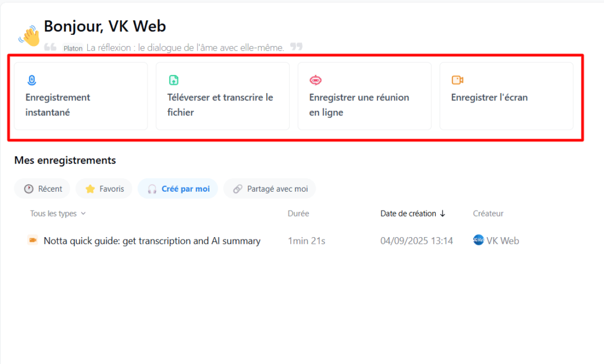Click the VK Web creator avatar

pyautogui.click(x=478, y=240)
